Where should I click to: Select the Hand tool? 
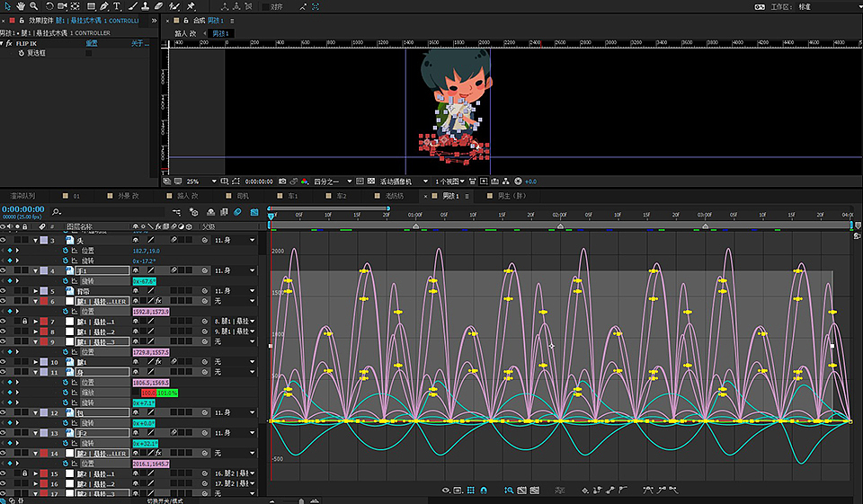pyautogui.click(x=21, y=6)
